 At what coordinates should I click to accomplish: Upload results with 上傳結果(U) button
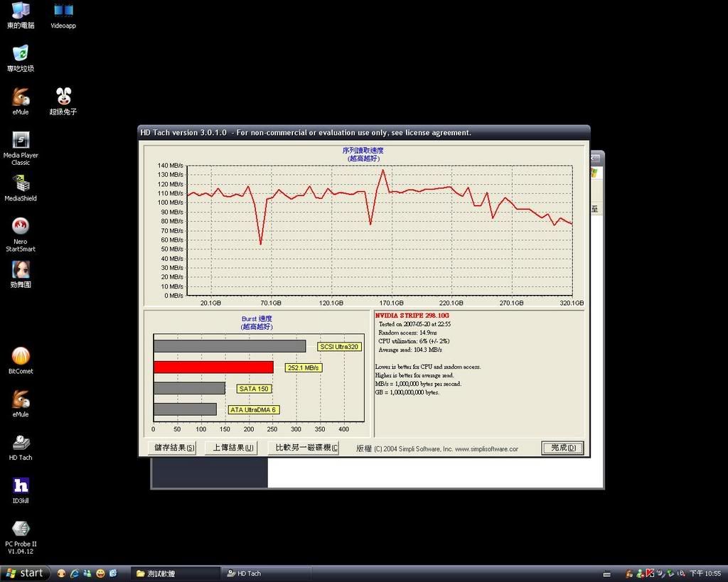(x=232, y=448)
